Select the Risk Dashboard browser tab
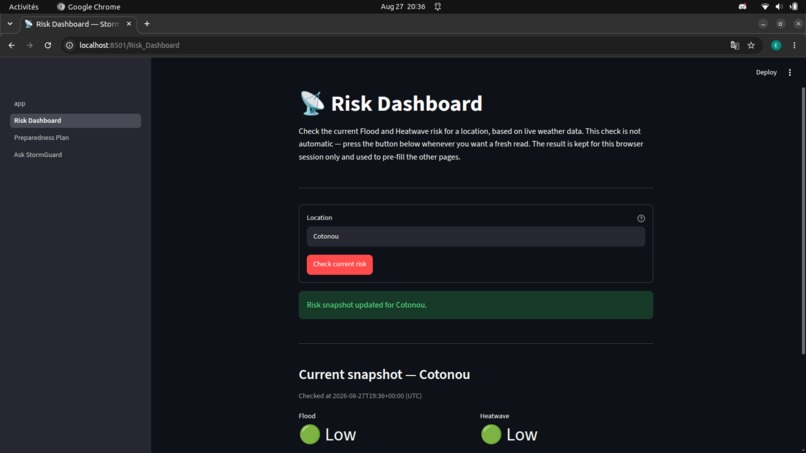The width and height of the screenshot is (806, 453). 77,24
